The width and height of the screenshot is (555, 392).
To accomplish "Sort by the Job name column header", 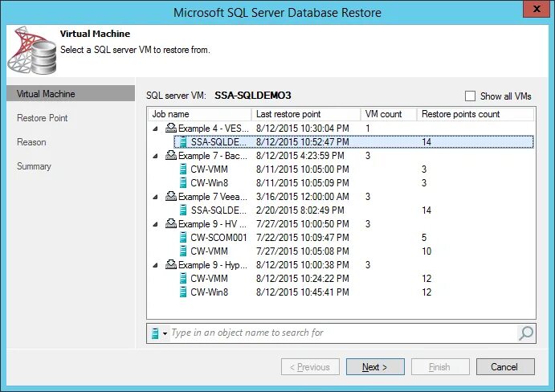I will pyautogui.click(x=199, y=114).
